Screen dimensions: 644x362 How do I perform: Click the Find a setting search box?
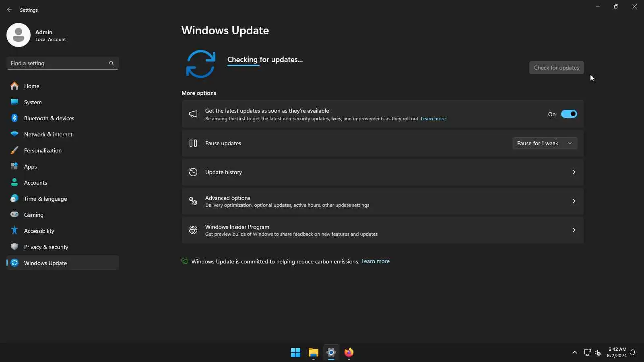62,63
